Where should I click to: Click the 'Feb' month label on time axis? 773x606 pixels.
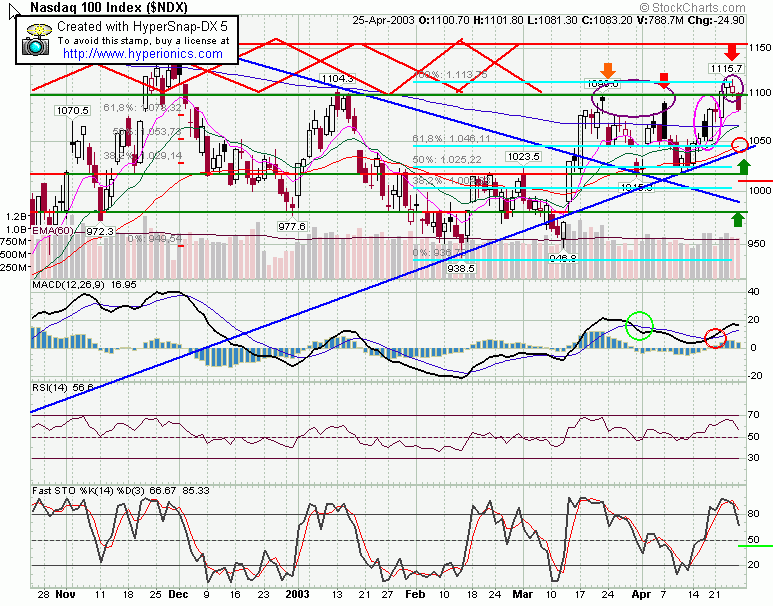point(415,594)
